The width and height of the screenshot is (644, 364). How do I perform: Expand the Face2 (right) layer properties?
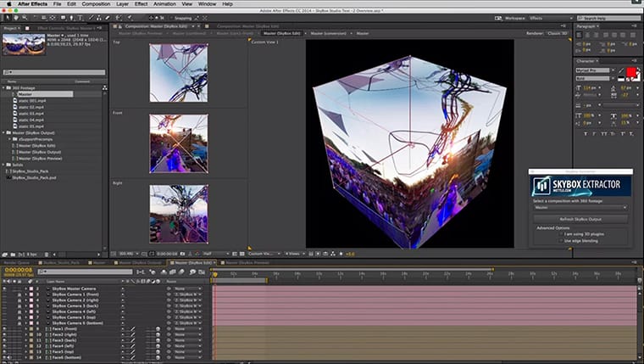point(25,335)
